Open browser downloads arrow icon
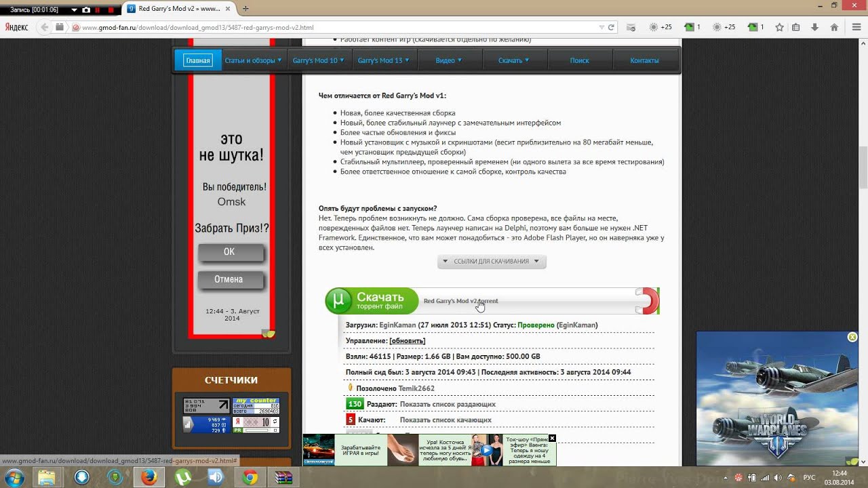 [815, 27]
